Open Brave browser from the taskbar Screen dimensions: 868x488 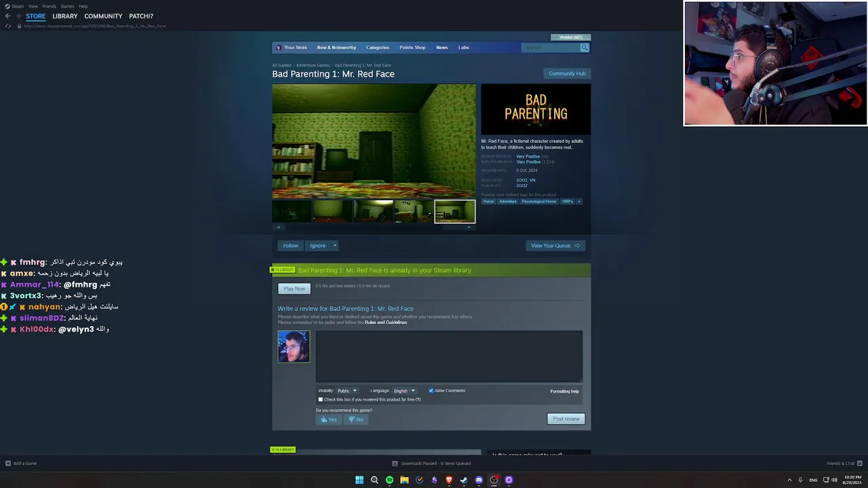449,480
